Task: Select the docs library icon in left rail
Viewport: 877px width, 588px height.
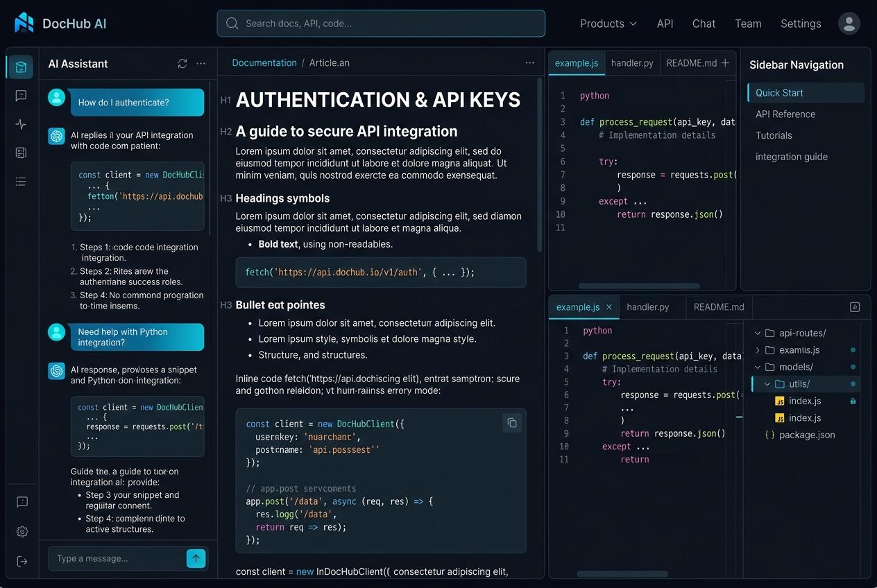Action: click(x=21, y=67)
